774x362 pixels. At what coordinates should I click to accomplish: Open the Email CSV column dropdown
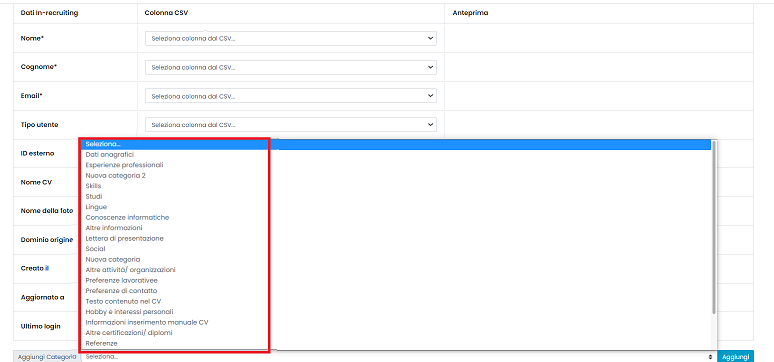(x=291, y=96)
